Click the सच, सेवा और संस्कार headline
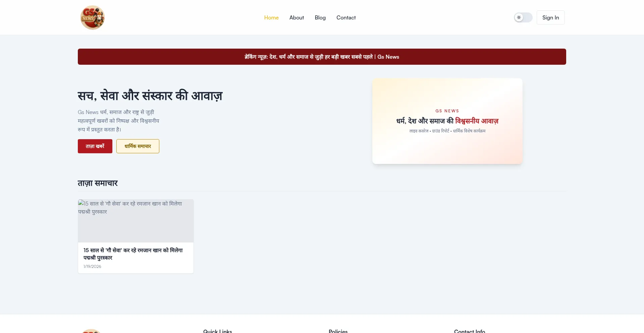 150,96
